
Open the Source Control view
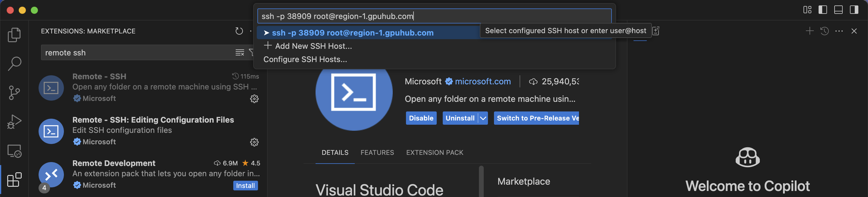14,92
